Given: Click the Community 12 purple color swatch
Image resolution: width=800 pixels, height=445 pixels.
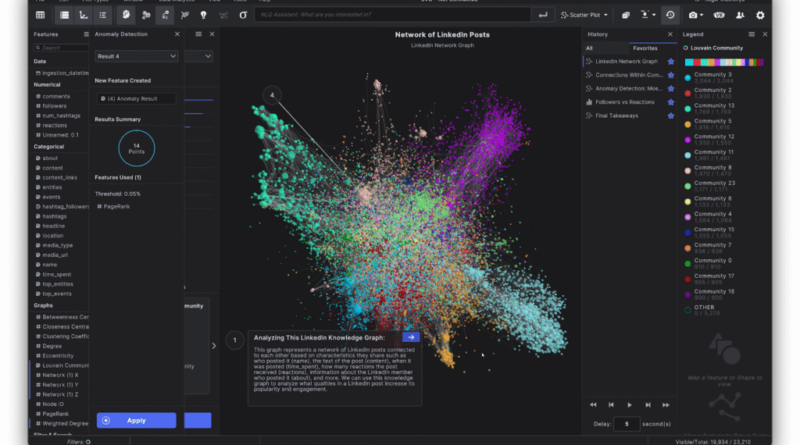Looking at the screenshot, I should point(688,140).
